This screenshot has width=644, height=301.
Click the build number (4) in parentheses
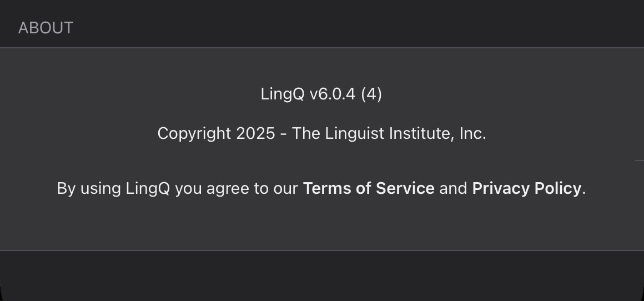point(371,94)
